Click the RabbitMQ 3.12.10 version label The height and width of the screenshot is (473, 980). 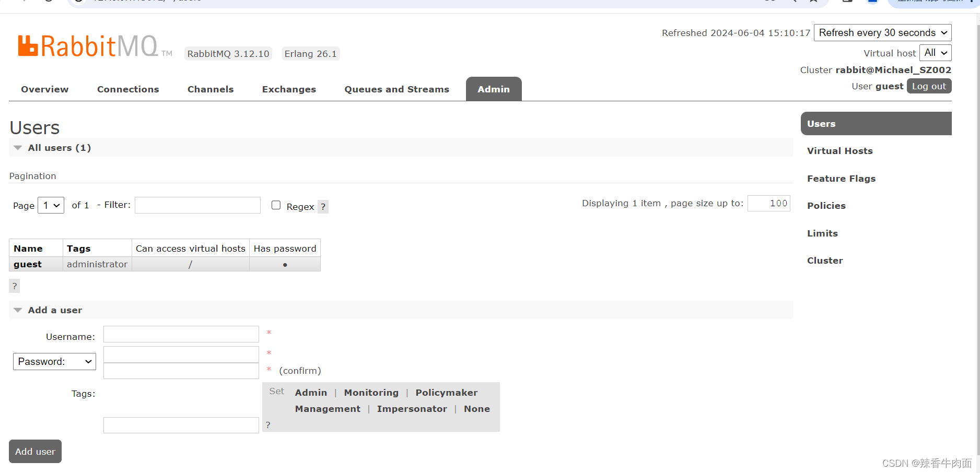pos(228,54)
